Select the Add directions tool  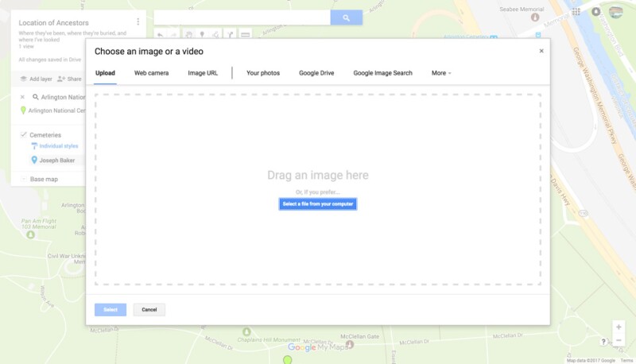(x=231, y=35)
